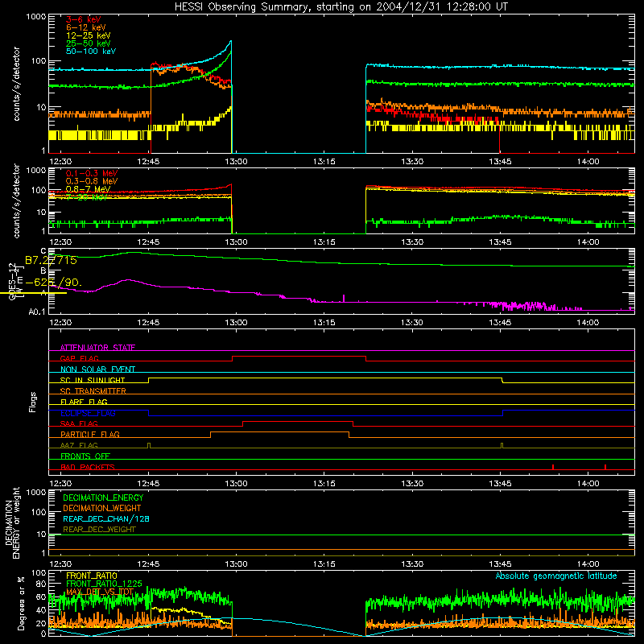This screenshot has height=644, width=644.
Task: Select the DECIMATION_ENERGY legend label
Action: click(x=103, y=497)
